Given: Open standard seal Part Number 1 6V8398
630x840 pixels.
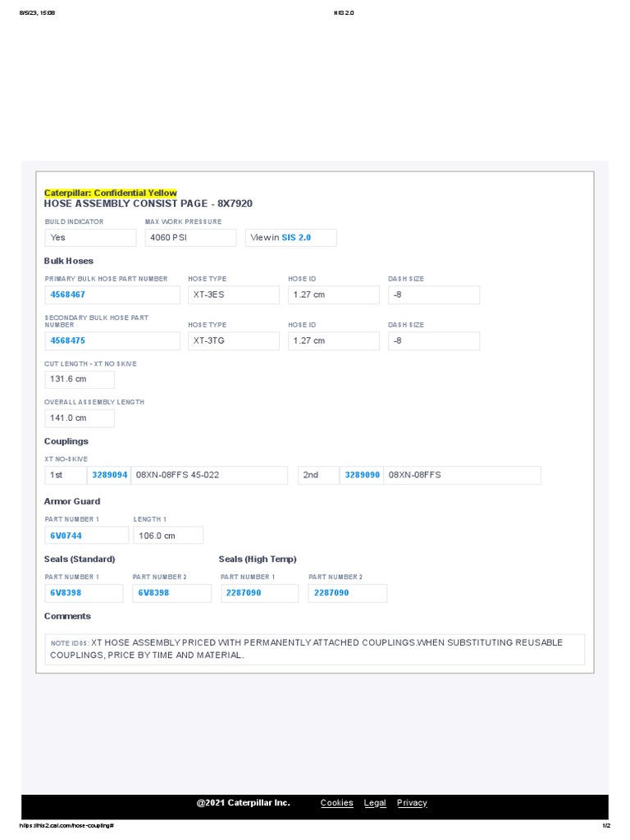Looking at the screenshot, I should click(66, 593).
